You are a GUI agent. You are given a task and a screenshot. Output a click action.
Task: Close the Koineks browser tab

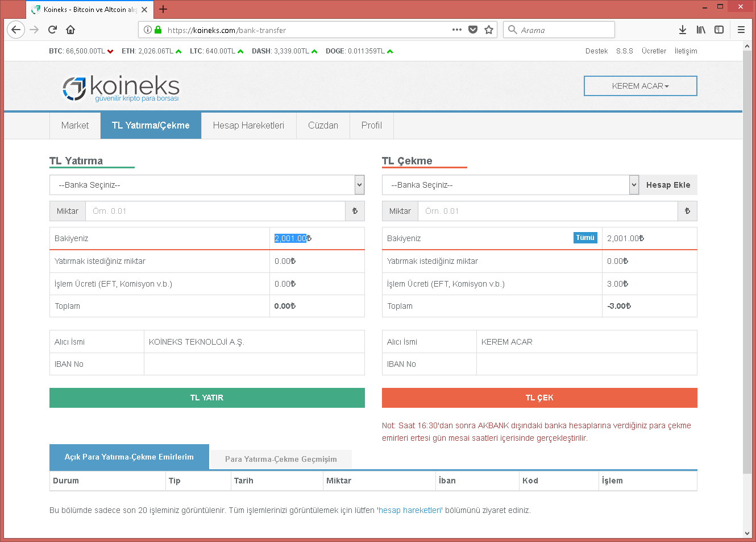(x=144, y=10)
